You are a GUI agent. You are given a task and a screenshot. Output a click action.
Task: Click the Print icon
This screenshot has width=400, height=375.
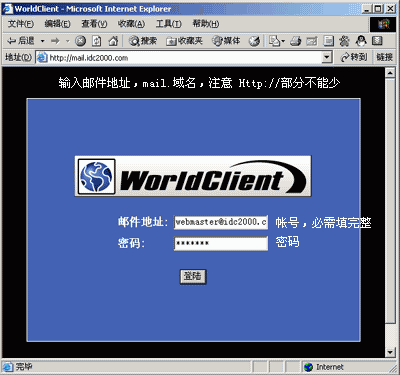tap(295, 41)
